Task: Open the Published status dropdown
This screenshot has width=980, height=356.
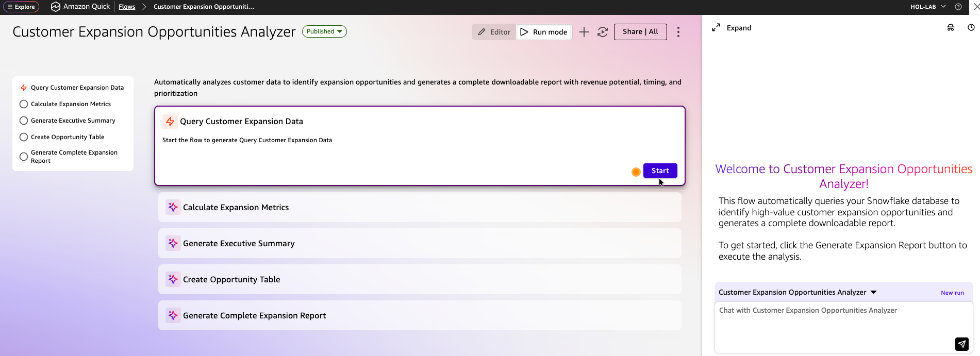Action: 324,31
